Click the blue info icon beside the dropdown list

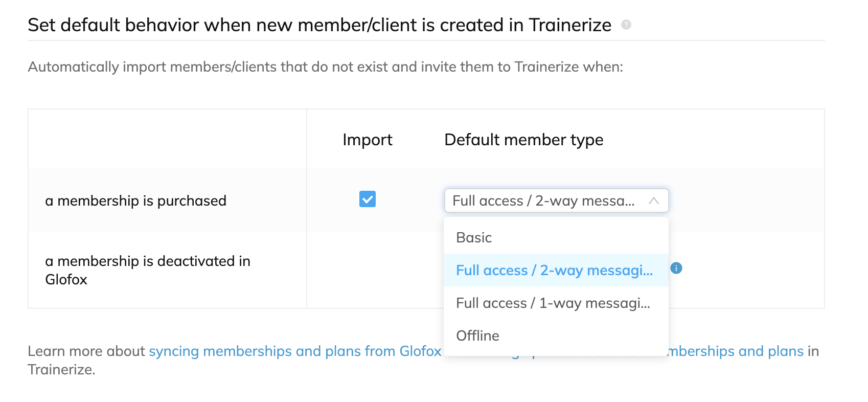click(x=676, y=268)
